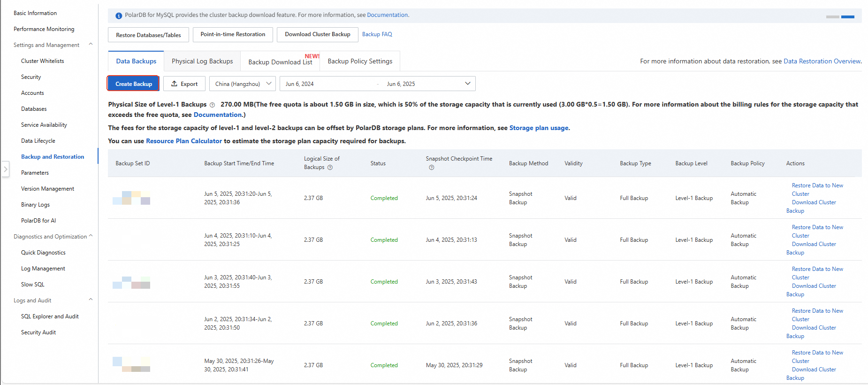Click the sidebar collapse arrow handle

5,169
